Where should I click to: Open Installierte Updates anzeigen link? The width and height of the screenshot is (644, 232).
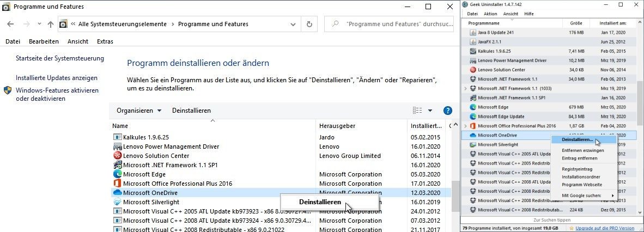click(57, 78)
